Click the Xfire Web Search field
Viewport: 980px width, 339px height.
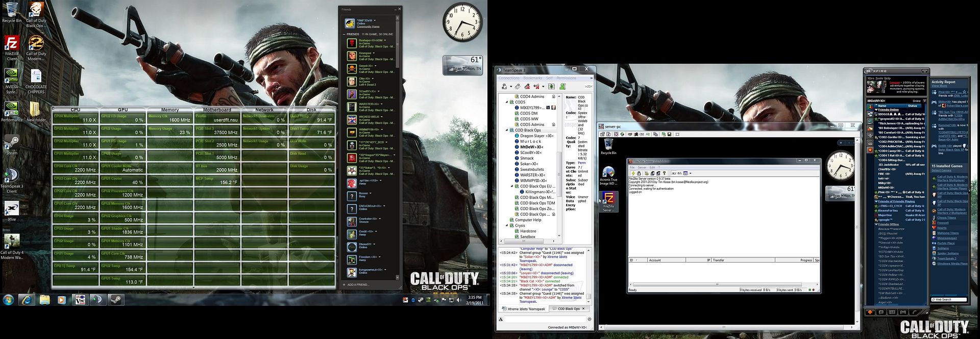(x=949, y=299)
